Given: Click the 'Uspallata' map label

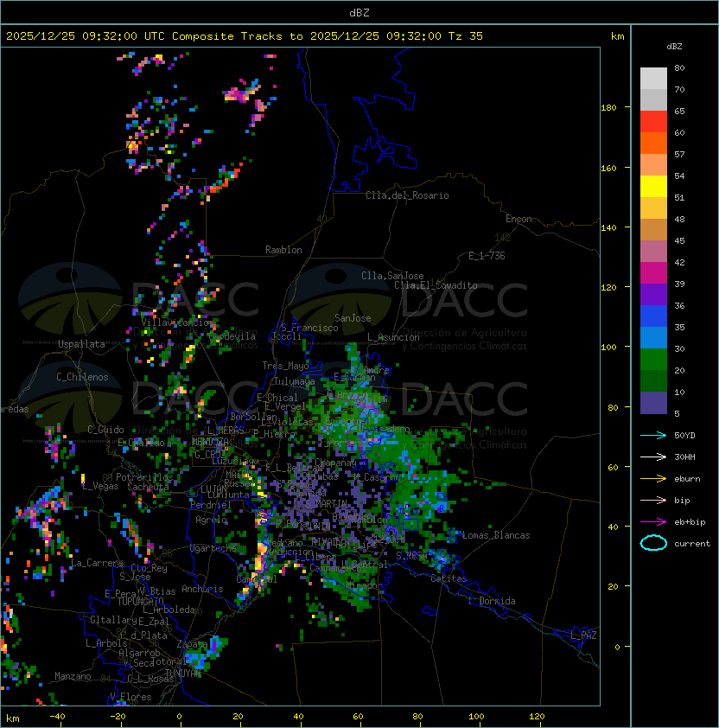Looking at the screenshot, I should [81, 344].
